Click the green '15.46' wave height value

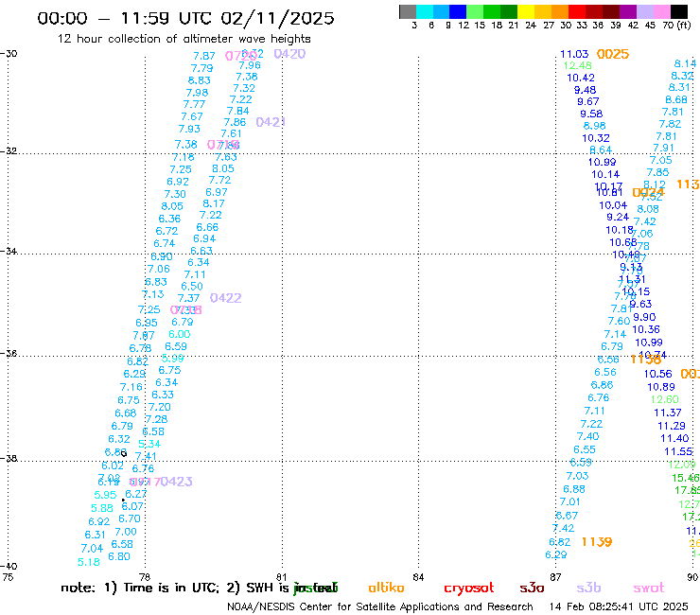pyautogui.click(x=685, y=478)
